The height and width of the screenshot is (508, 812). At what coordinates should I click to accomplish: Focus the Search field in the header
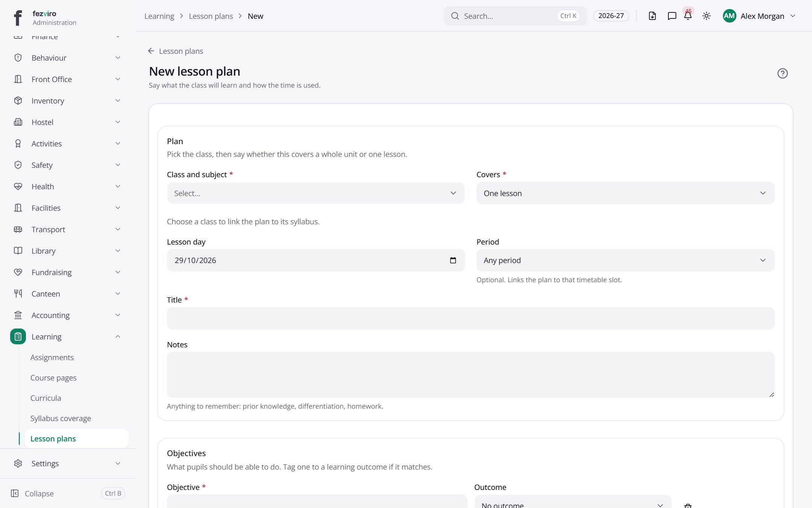pyautogui.click(x=515, y=16)
